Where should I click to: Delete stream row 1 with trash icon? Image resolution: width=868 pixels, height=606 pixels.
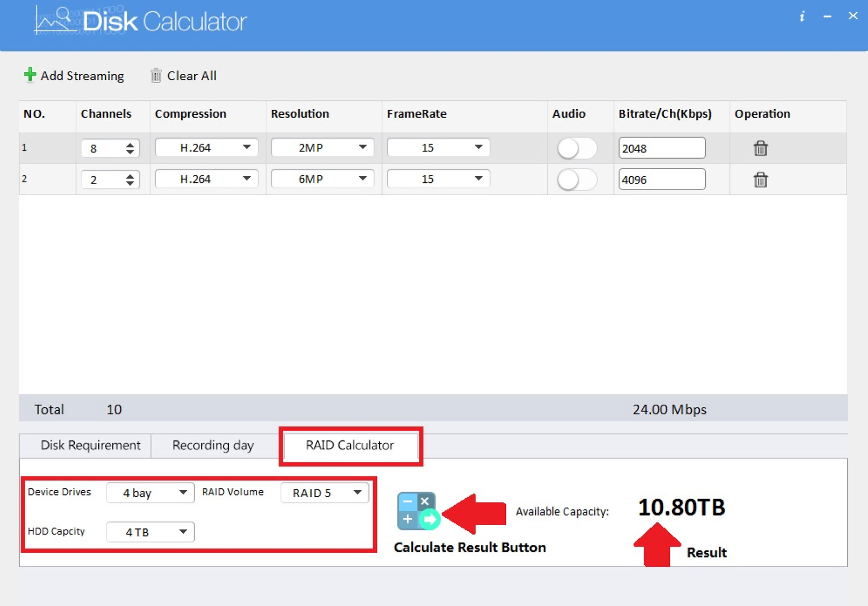click(x=760, y=148)
